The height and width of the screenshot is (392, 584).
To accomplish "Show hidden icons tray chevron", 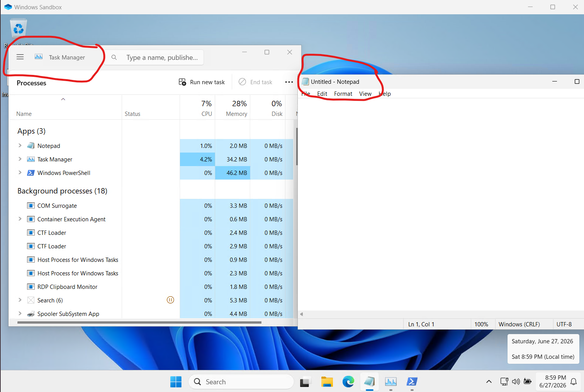I will [x=489, y=382].
